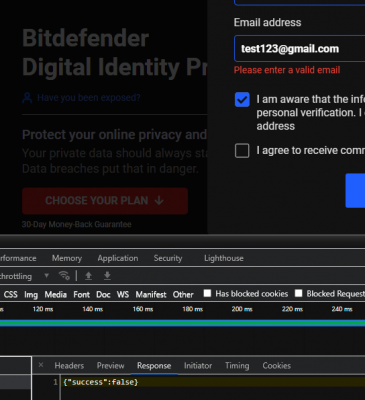Click the Please enter a valid email message
365x400 pixels.
tap(287, 70)
